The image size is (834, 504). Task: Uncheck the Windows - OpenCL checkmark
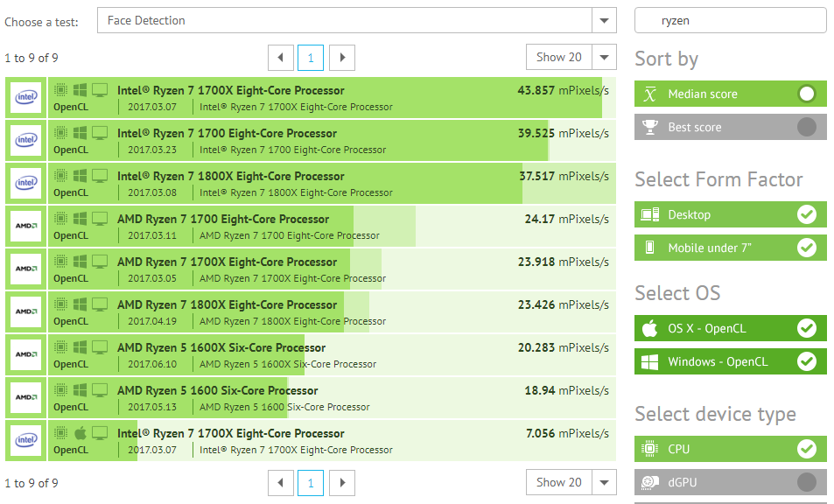coord(806,361)
